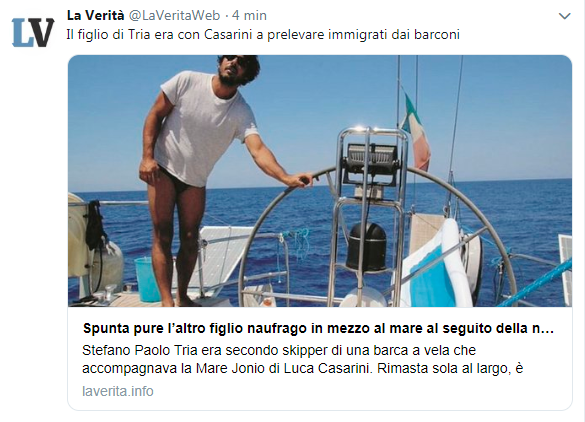Open the article headline starting with Spunta pure
Screen dimensions: 585x422
tap(318, 328)
